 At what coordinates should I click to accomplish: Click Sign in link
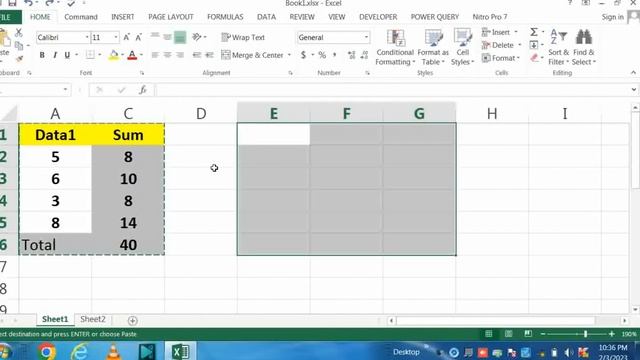[x=612, y=17]
